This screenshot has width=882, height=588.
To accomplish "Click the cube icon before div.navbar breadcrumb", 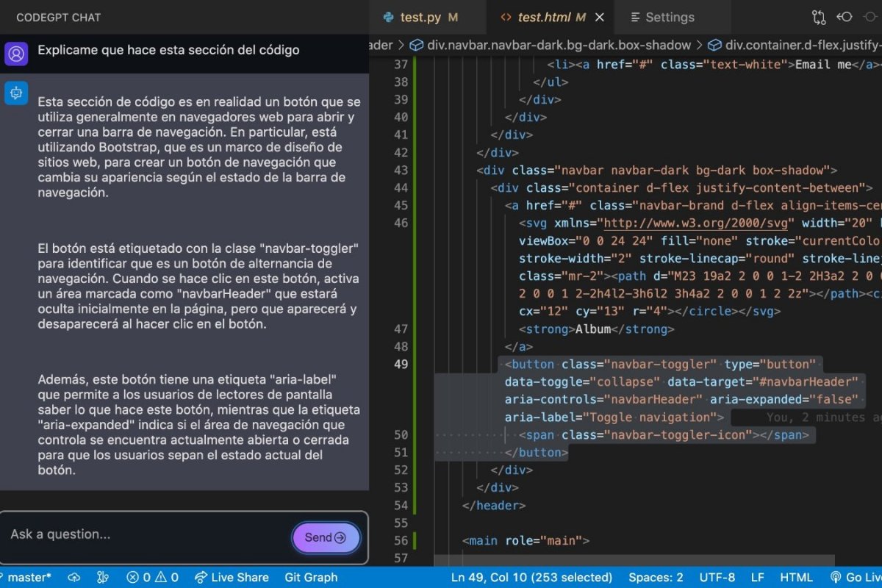I will tap(417, 45).
